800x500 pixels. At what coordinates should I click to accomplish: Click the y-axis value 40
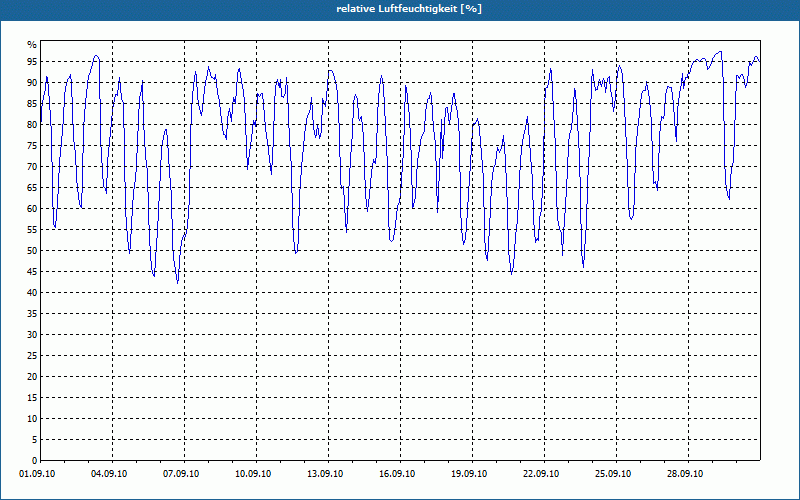32,292
